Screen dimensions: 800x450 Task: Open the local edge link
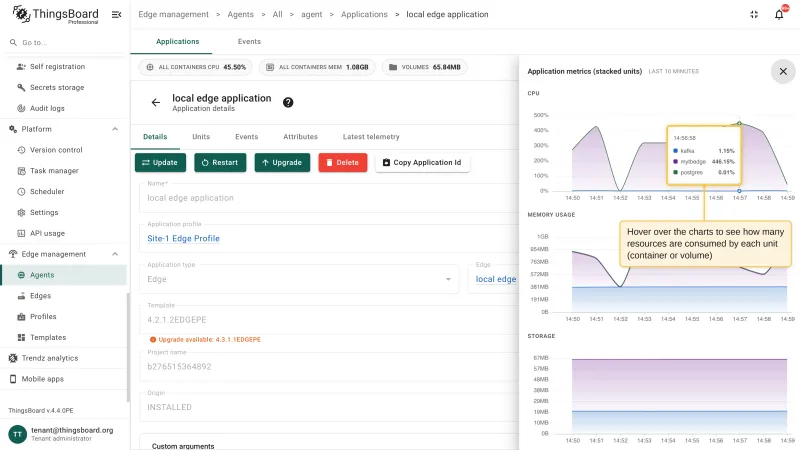click(496, 279)
